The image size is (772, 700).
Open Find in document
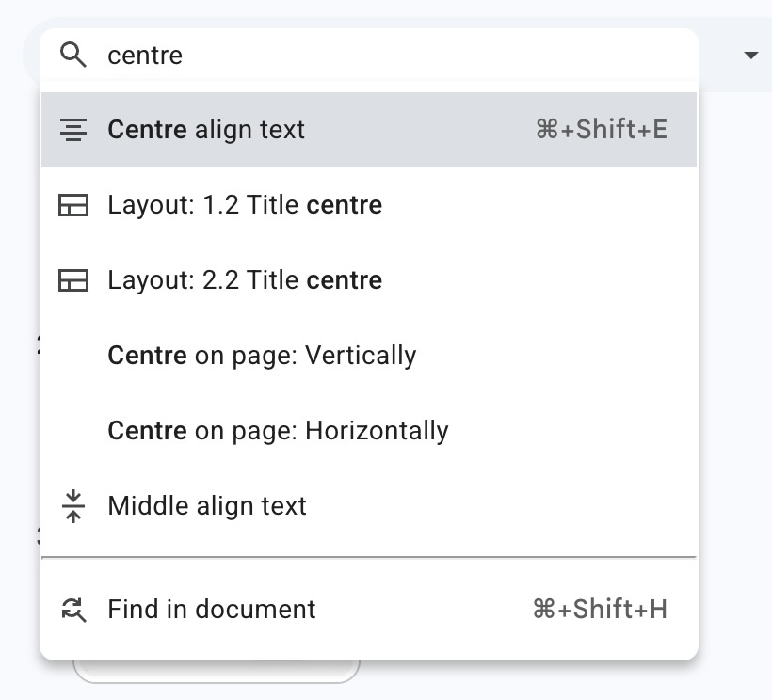(212, 610)
